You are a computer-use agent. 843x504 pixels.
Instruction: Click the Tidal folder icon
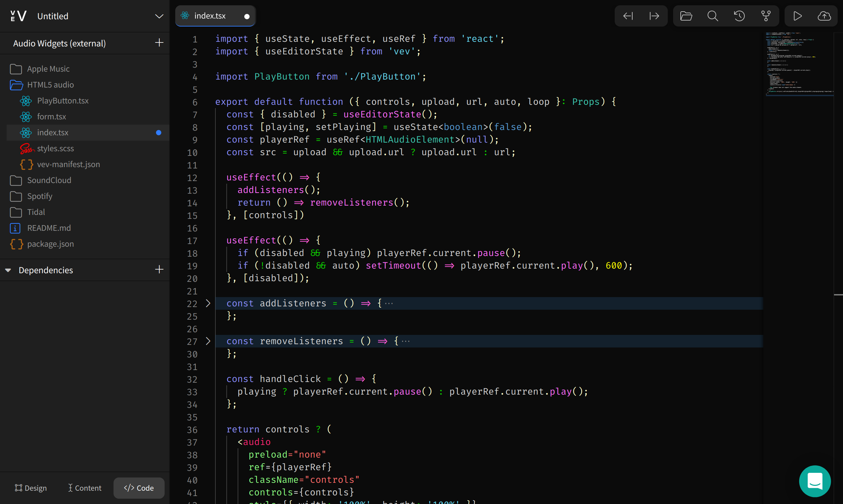tap(16, 212)
